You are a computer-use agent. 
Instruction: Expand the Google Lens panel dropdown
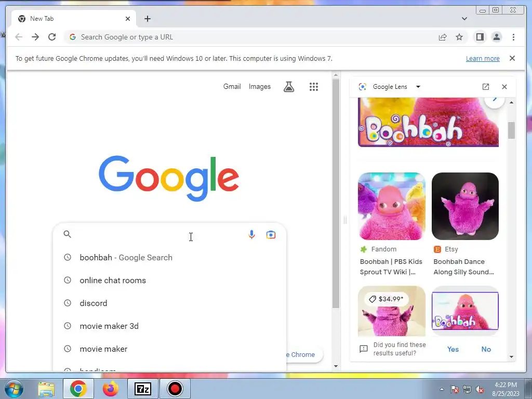pyautogui.click(x=418, y=87)
